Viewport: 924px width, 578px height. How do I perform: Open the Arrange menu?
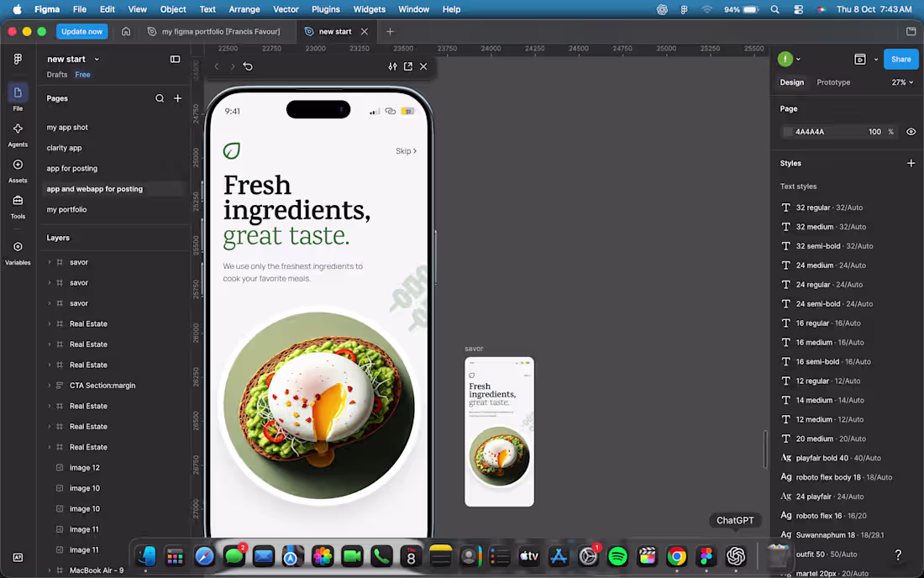click(244, 9)
